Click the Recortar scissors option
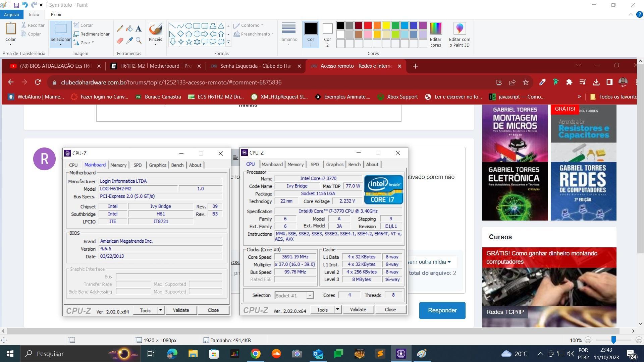The width and height of the screenshot is (644, 362). [x=33, y=25]
